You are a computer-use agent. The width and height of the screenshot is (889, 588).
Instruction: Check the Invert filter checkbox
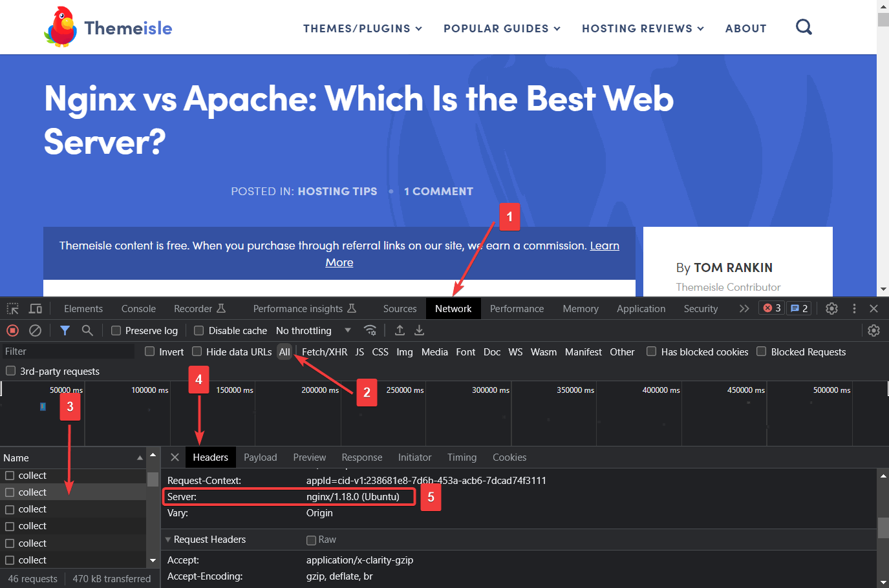click(x=149, y=352)
